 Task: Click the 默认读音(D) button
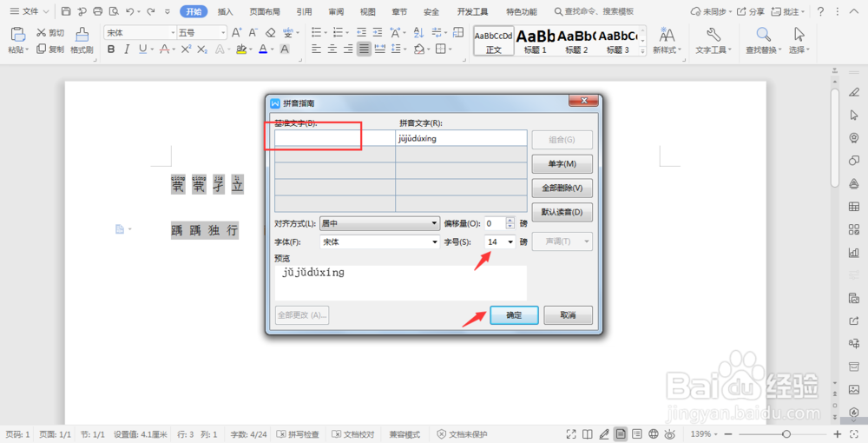562,212
